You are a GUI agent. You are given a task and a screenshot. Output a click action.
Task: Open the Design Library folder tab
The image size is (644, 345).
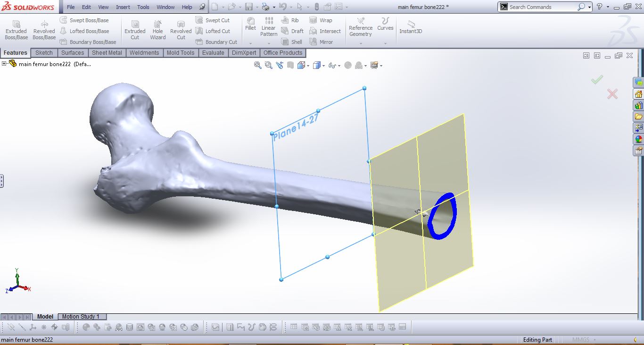tap(639, 116)
